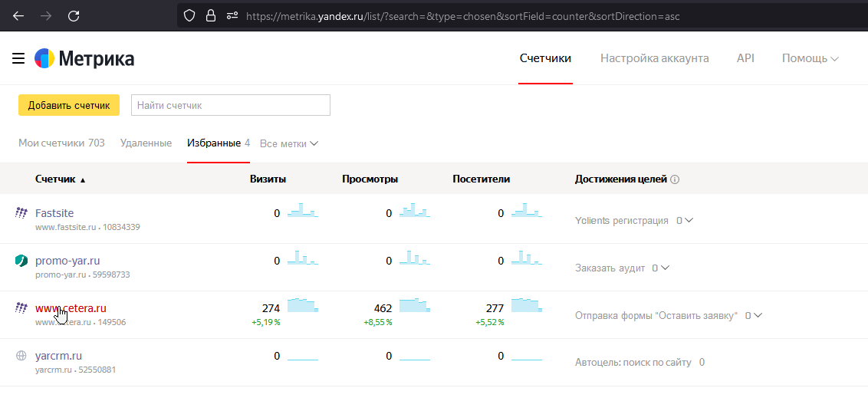
Task: Click the shield icon in address bar
Action: pos(189,15)
